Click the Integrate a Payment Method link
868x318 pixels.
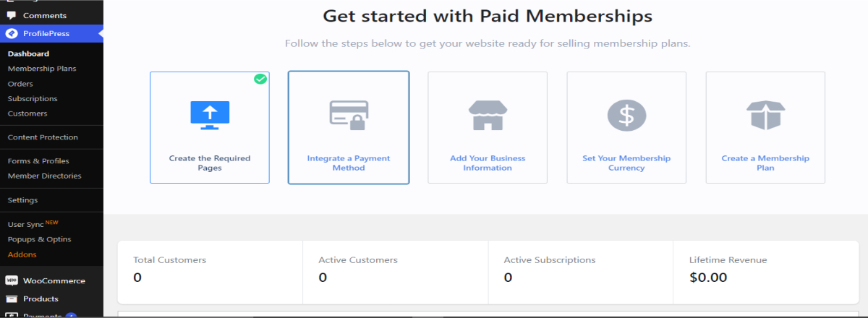[349, 163]
